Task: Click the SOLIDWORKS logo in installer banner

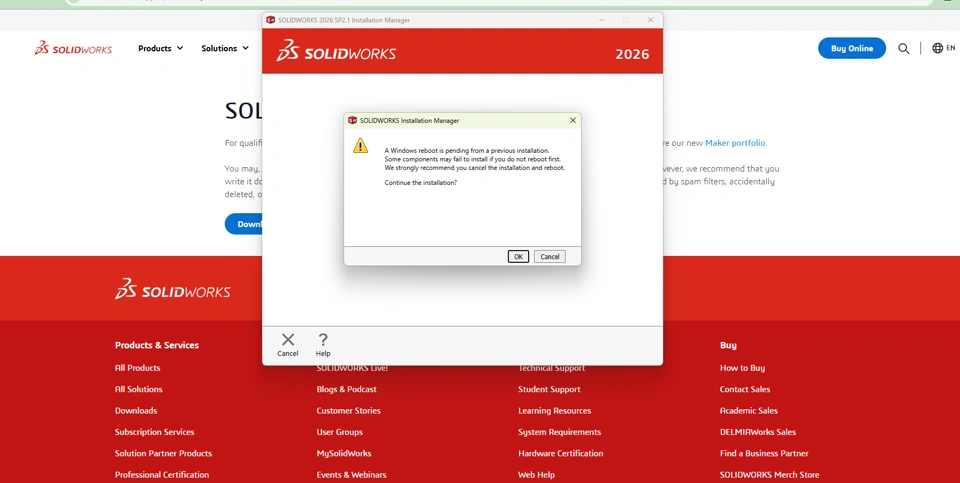Action: (336, 51)
